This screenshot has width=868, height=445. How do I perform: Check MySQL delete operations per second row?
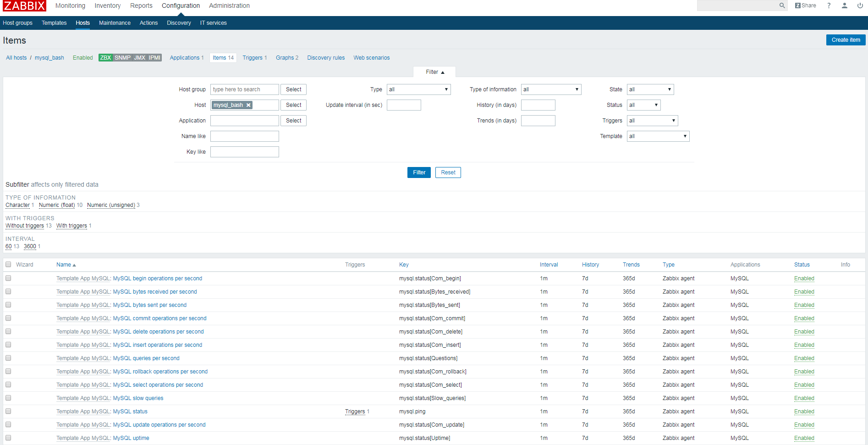point(8,331)
